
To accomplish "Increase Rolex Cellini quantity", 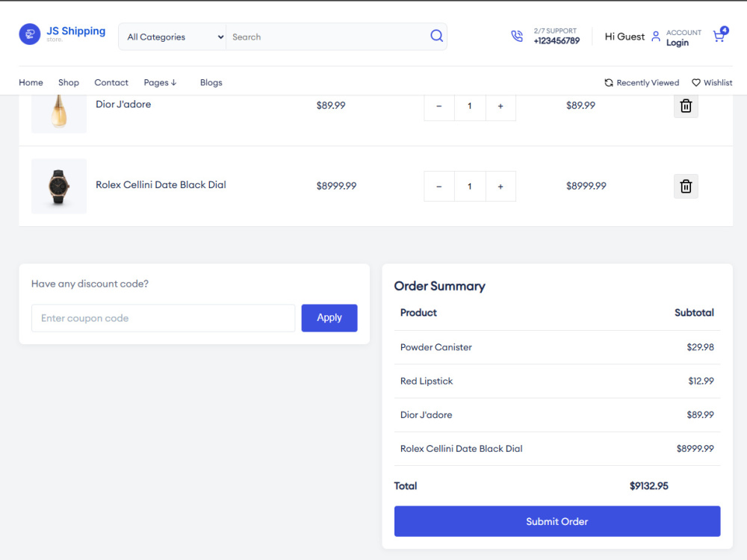I will pyautogui.click(x=500, y=187).
